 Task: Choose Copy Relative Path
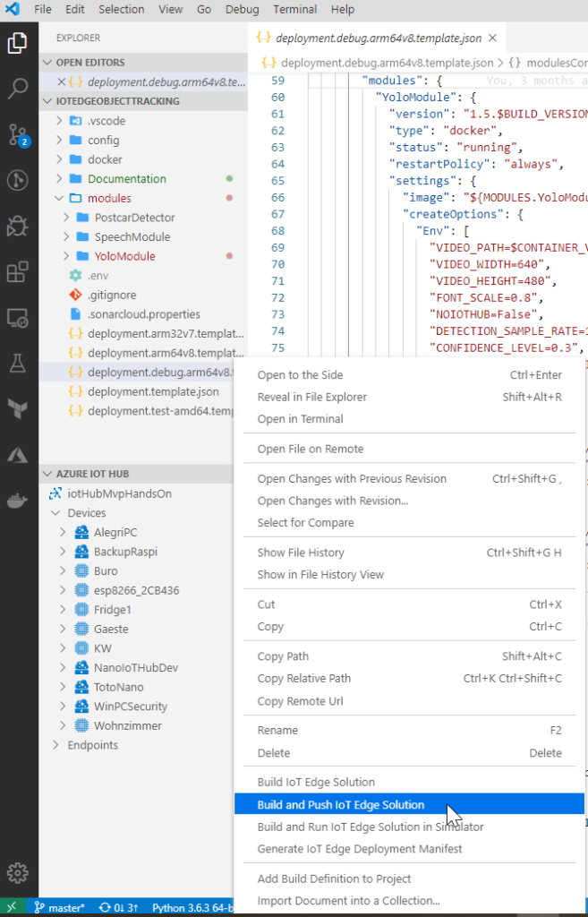(x=409, y=679)
